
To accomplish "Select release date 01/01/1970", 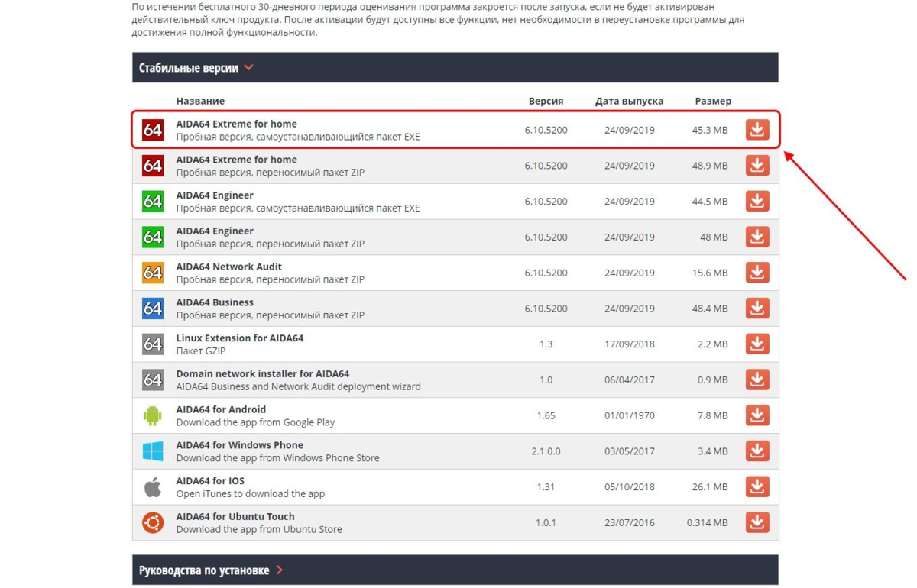I will [x=629, y=415].
